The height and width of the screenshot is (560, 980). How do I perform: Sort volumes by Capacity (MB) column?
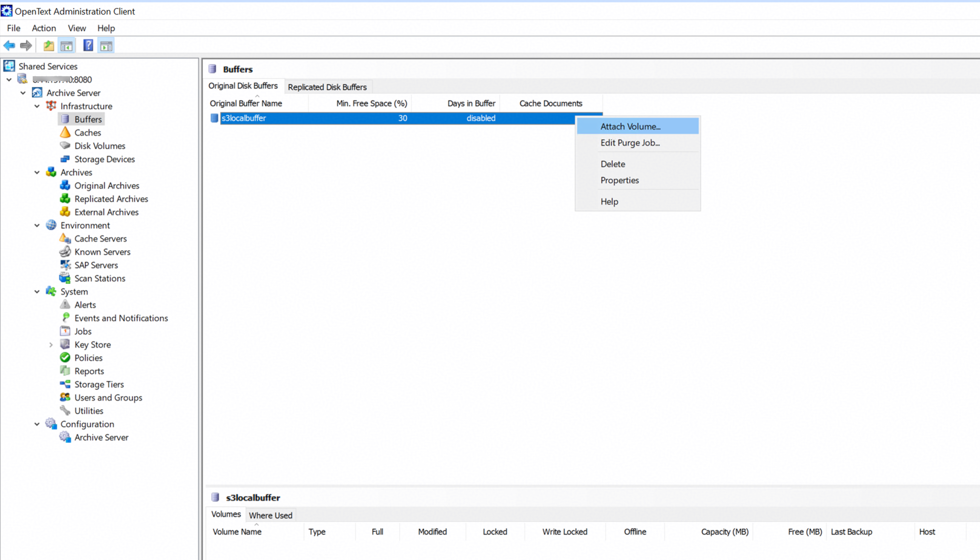(709, 532)
